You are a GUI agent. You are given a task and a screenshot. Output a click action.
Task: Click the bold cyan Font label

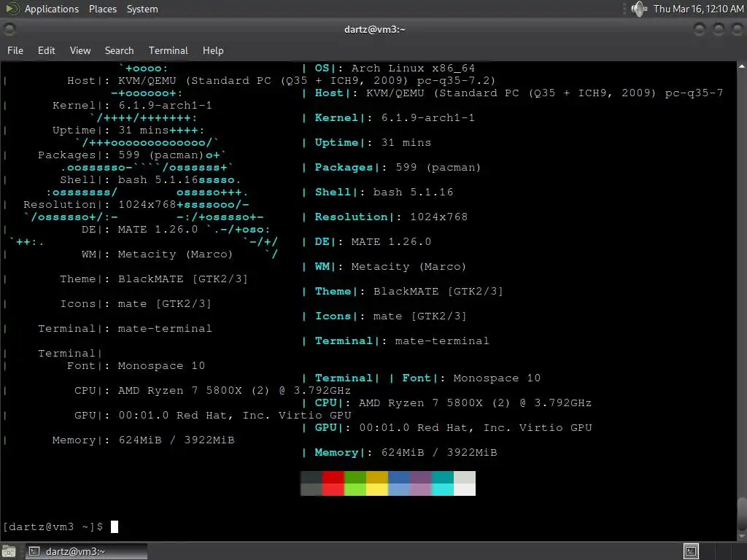point(417,378)
